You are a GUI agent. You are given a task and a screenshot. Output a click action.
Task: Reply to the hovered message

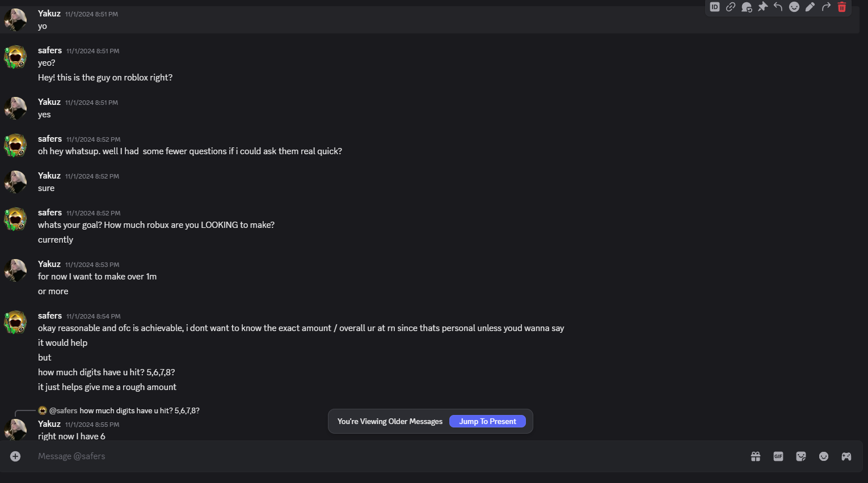pos(778,7)
